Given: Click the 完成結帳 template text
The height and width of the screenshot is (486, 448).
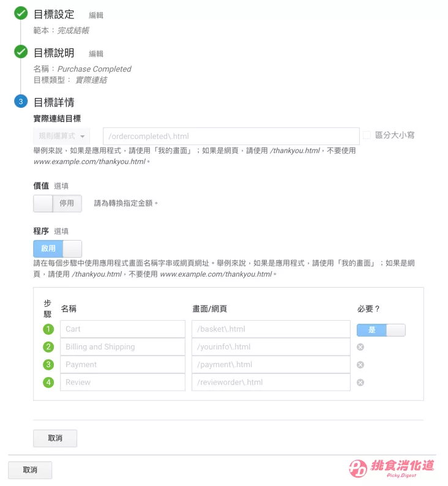Looking at the screenshot, I should pyautogui.click(x=73, y=31).
